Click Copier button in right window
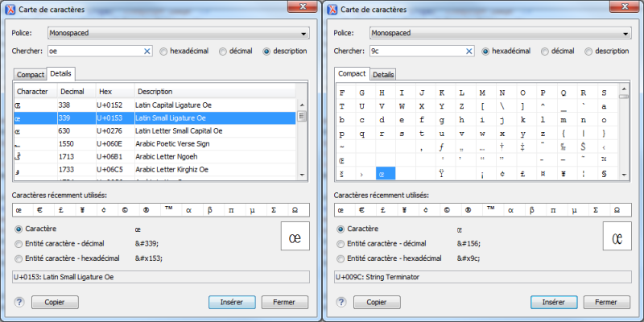The width and height of the screenshot is (644, 322). 377,303
